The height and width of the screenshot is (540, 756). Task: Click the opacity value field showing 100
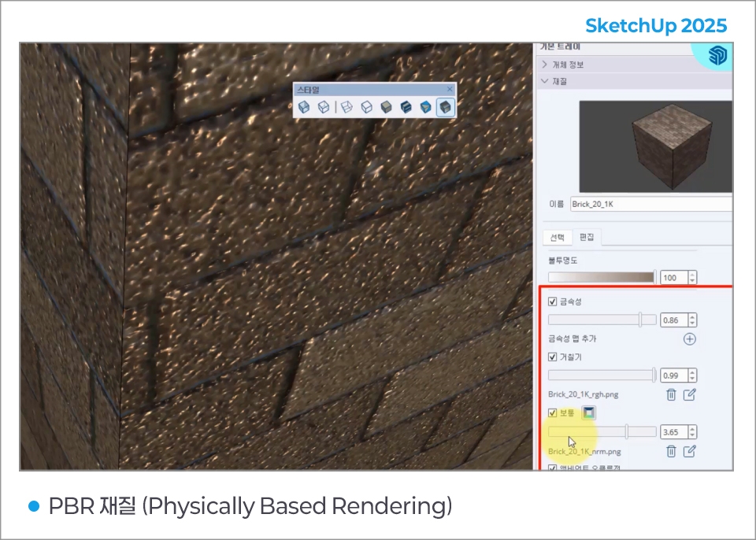click(x=674, y=278)
